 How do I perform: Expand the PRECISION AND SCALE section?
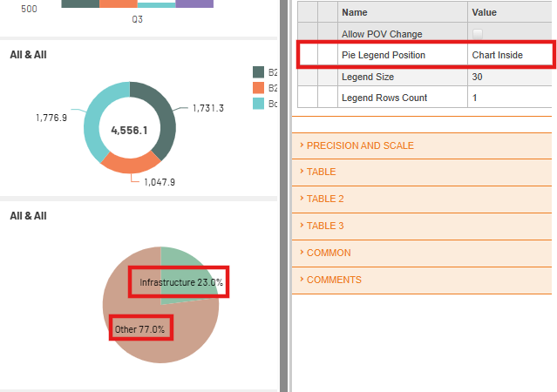[x=422, y=145]
